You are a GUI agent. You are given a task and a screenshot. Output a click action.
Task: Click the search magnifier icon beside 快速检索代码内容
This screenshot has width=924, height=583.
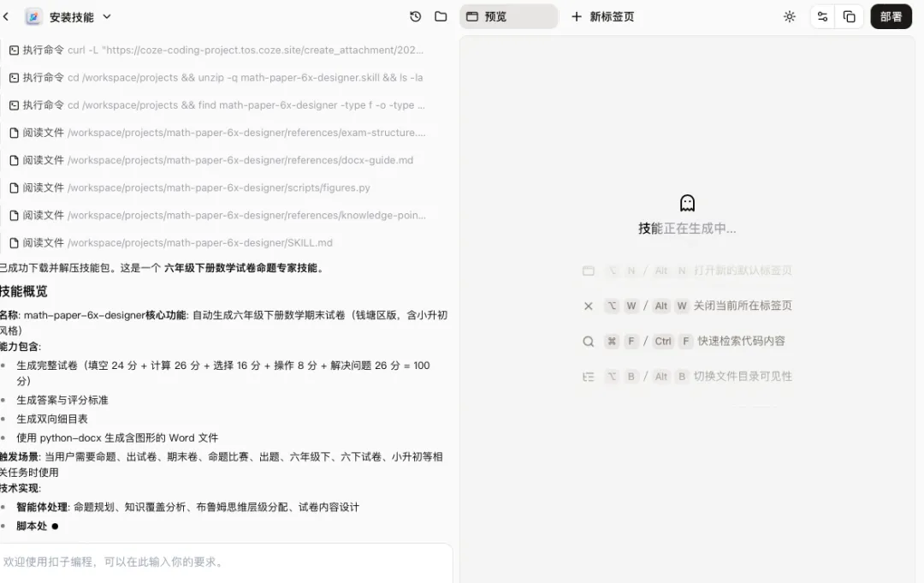588,342
